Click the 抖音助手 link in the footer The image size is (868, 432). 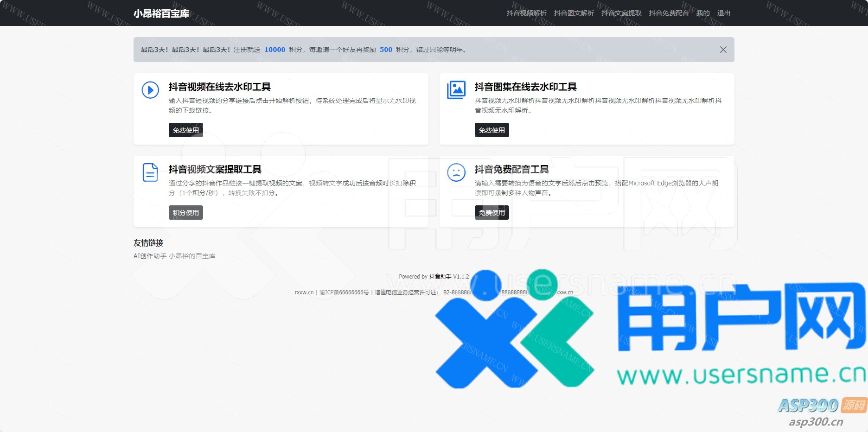click(440, 276)
